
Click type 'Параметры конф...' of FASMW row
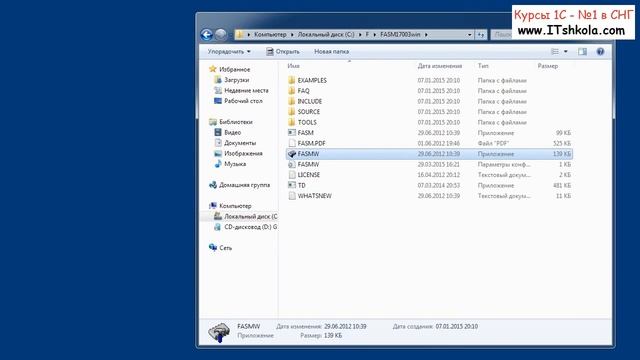[504, 164]
